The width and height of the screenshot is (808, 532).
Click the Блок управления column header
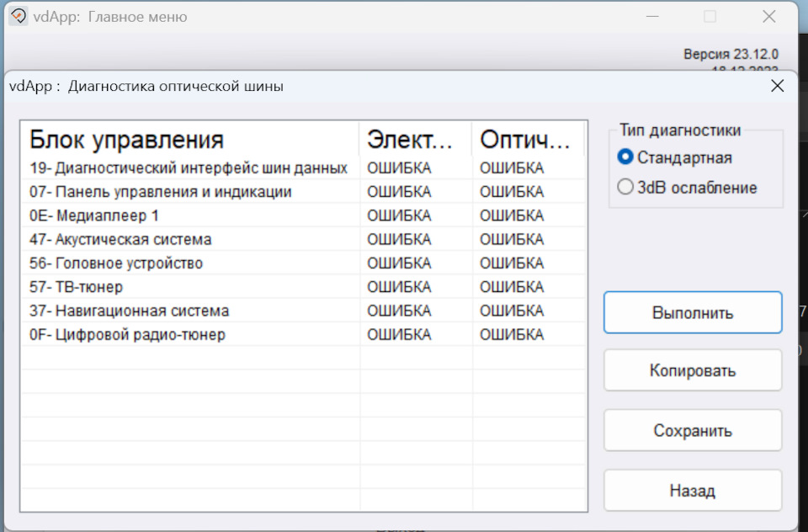tap(127, 139)
